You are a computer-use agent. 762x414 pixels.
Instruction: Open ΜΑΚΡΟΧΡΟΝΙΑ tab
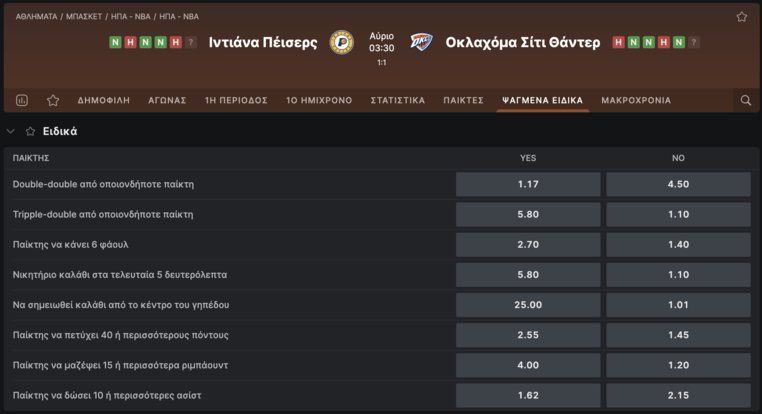[636, 100]
